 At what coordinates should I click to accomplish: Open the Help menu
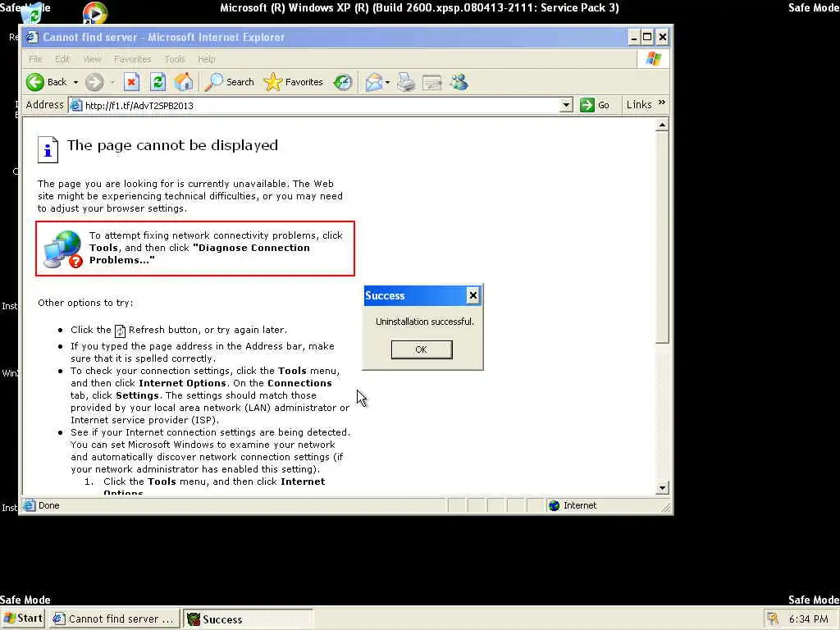point(206,59)
